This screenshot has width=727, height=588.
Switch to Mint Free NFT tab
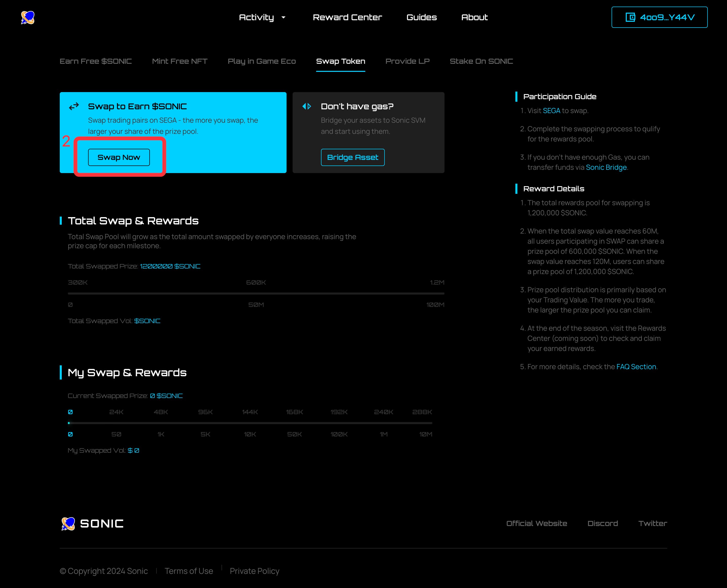180,61
